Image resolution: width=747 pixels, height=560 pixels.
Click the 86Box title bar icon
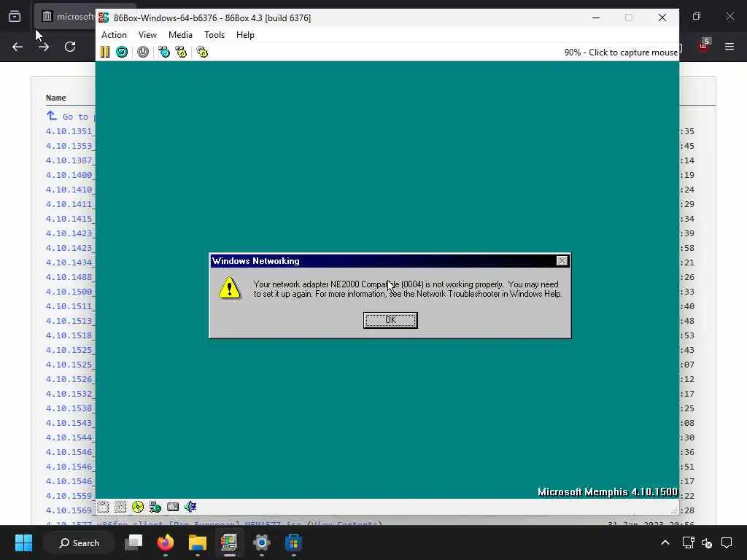point(104,17)
